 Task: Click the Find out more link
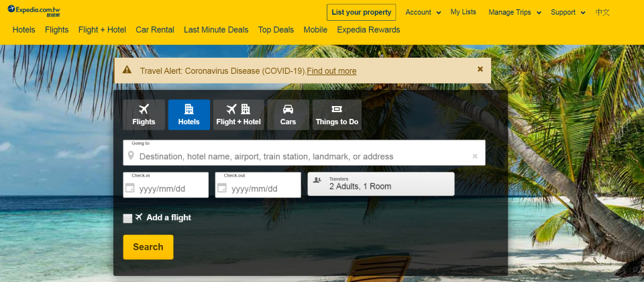(x=331, y=71)
